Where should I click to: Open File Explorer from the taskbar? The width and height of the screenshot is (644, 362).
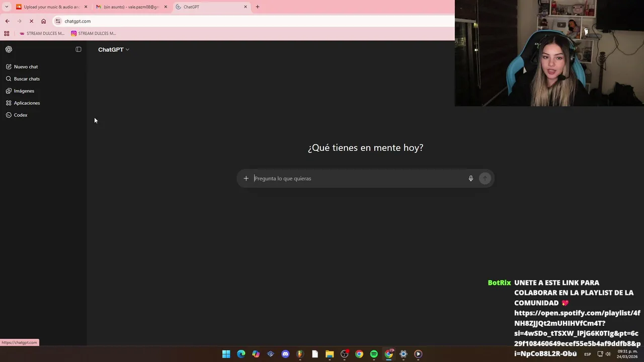click(x=330, y=354)
